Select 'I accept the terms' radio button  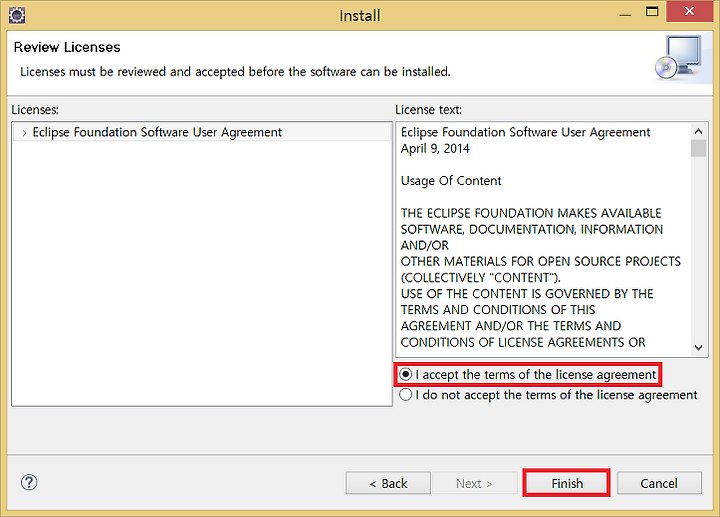[405, 374]
